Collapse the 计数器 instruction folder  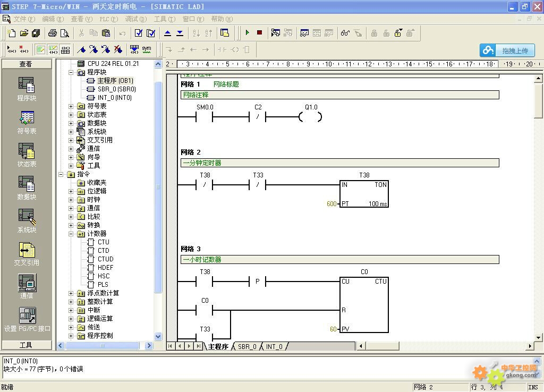pos(71,234)
